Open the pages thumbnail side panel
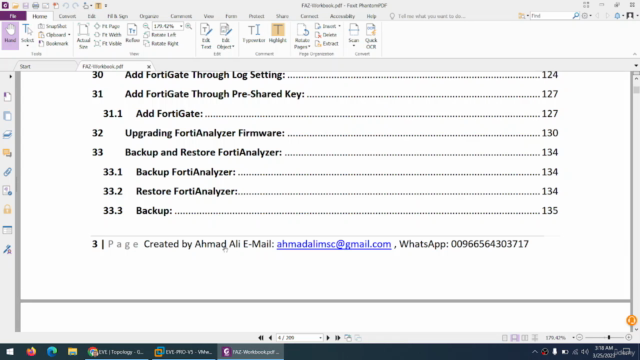This screenshot has height=360, width=640. [x=7, y=116]
